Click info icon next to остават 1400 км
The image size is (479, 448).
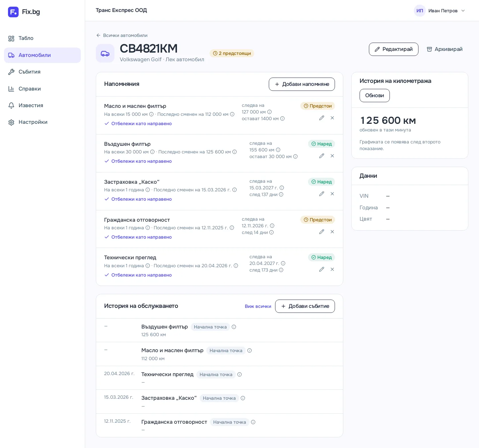282,118
